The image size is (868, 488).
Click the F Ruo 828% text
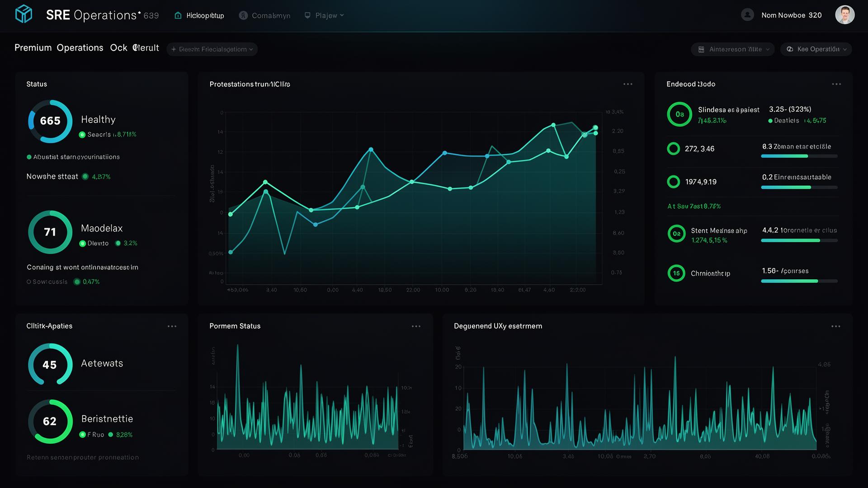tap(110, 435)
